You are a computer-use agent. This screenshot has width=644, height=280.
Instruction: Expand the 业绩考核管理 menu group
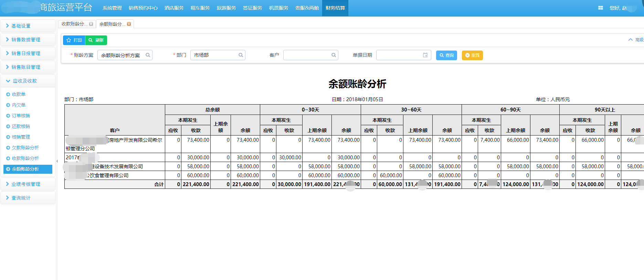point(28,184)
